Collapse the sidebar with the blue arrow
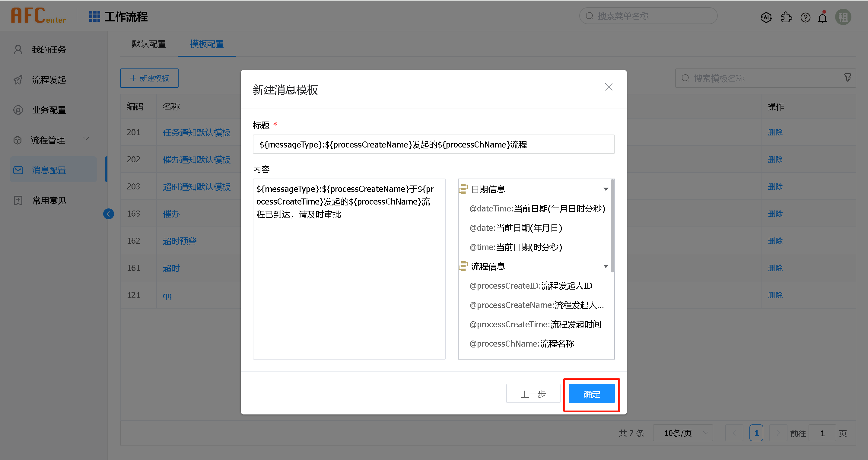Viewport: 868px width, 460px height. tap(109, 214)
